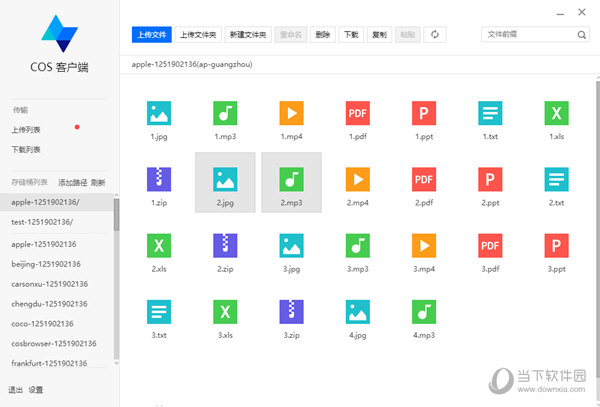Select the 1.zip archive icon
600x407 pixels.
[159, 179]
